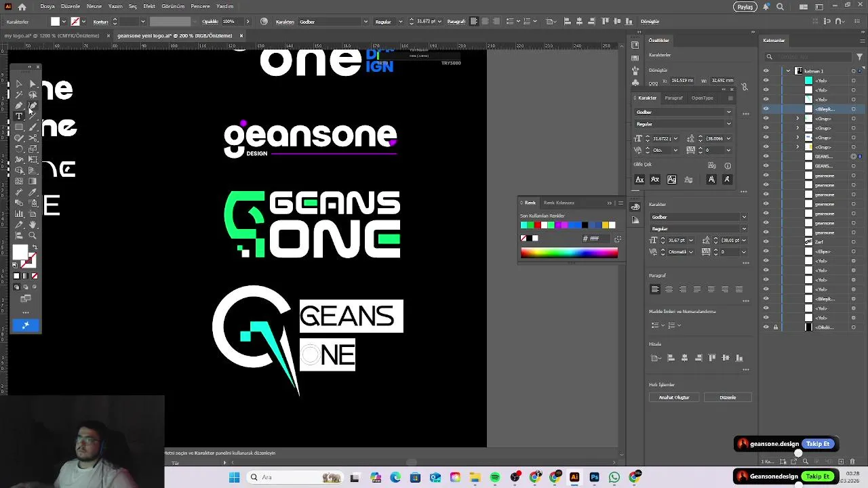868x488 pixels.
Task: Open the Pencere menu
Action: [200, 6]
